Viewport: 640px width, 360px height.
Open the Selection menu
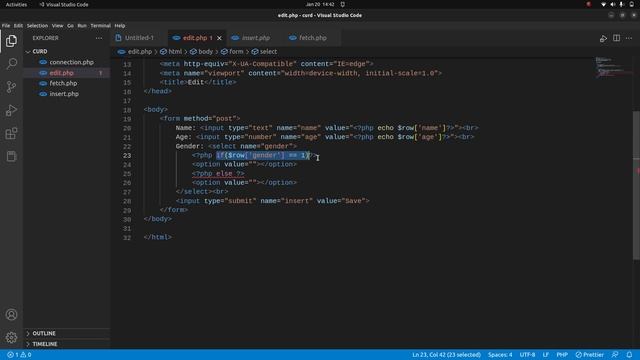point(37,25)
